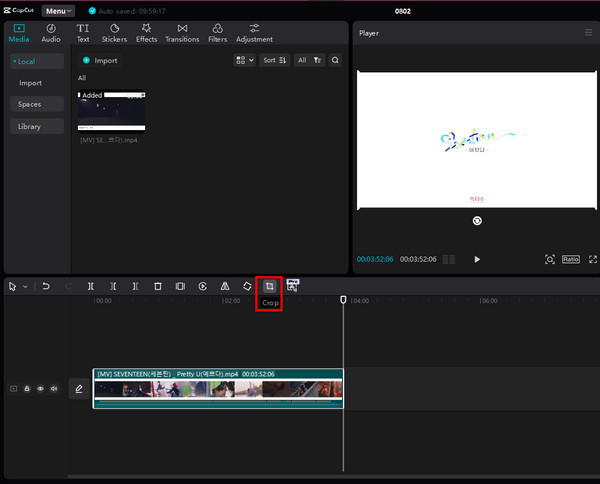Click the timeline playhead marker
Viewport: 600px width, 484px height.
click(343, 300)
